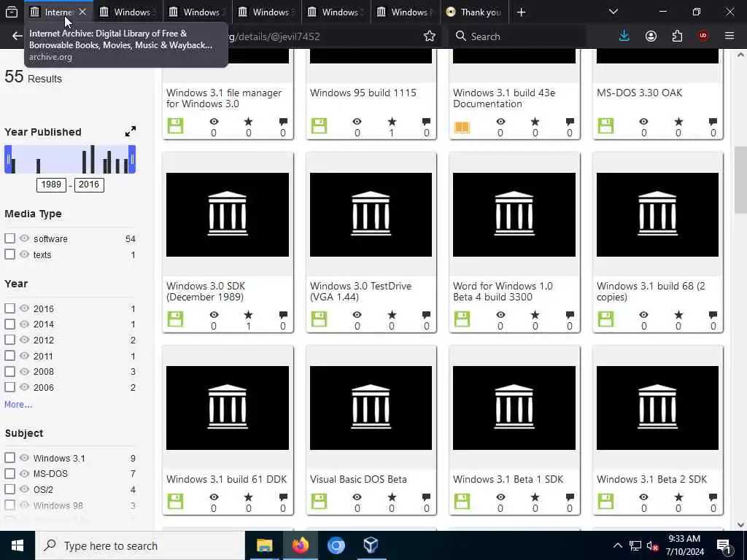Switch to the fifth Windows tab

(x=406, y=12)
